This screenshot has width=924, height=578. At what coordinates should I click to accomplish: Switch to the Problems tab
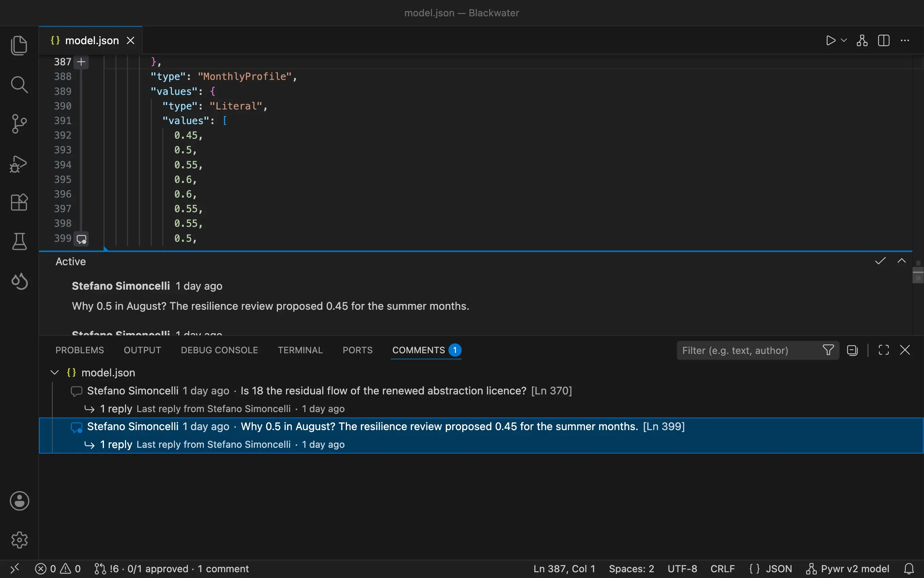click(79, 350)
